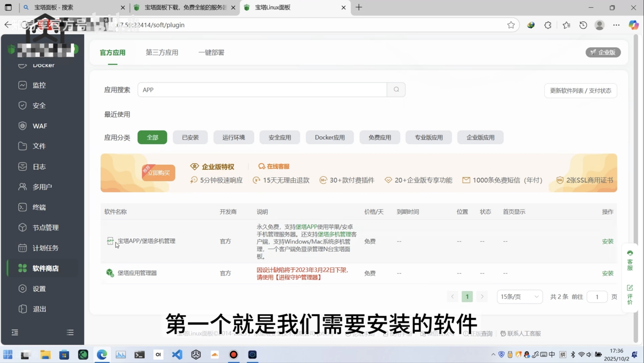
Task: Open the 15条/页 page size dropdown
Action: click(x=519, y=297)
